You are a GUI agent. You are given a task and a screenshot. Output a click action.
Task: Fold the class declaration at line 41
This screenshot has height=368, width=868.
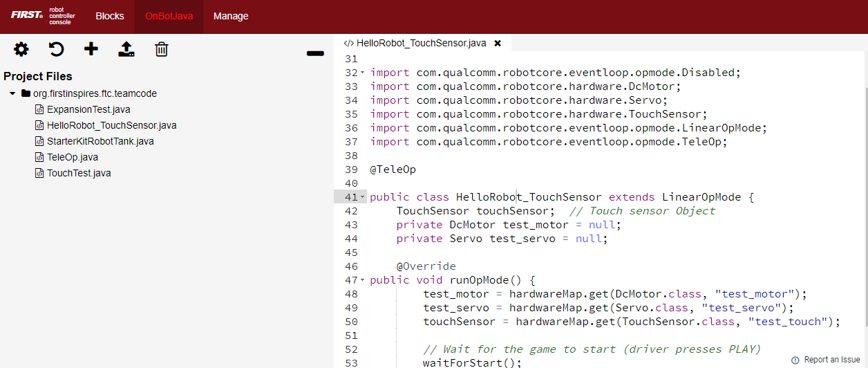click(x=363, y=197)
